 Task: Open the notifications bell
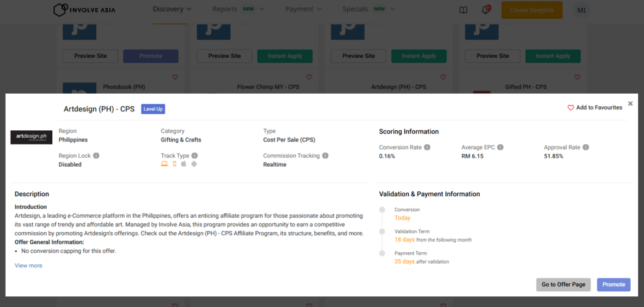[486, 9]
